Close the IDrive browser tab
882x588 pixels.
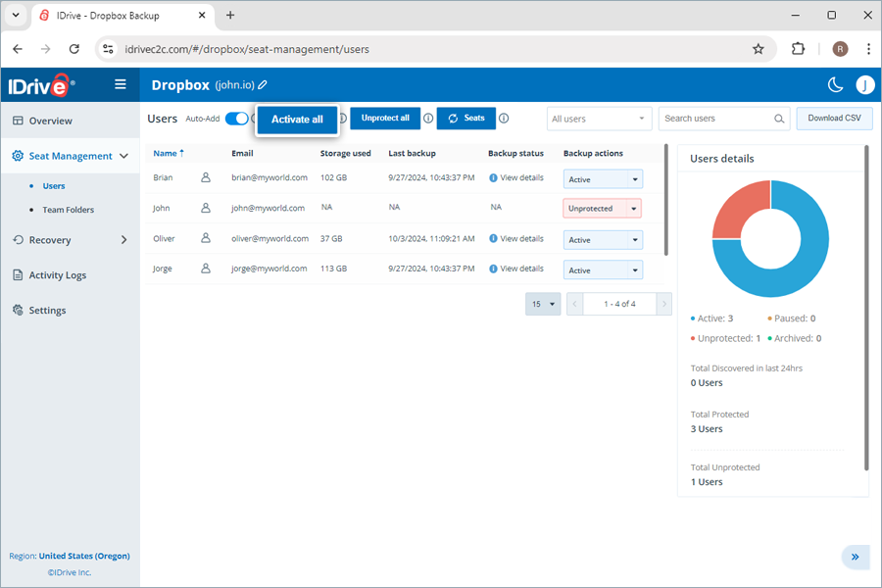[202, 16]
